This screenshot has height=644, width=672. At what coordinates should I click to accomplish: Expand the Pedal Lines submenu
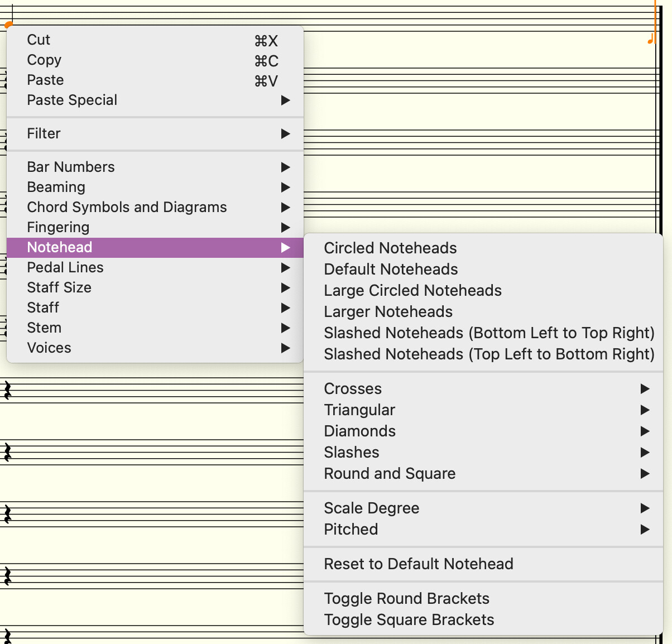point(65,267)
